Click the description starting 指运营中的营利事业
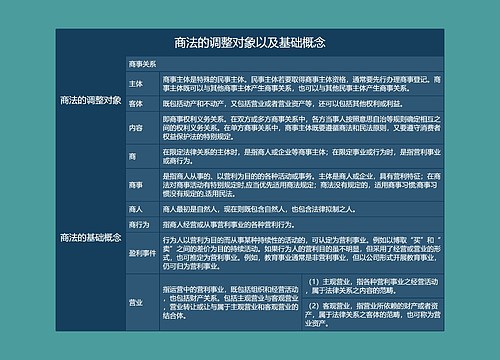The image size is (500, 360). (231, 303)
